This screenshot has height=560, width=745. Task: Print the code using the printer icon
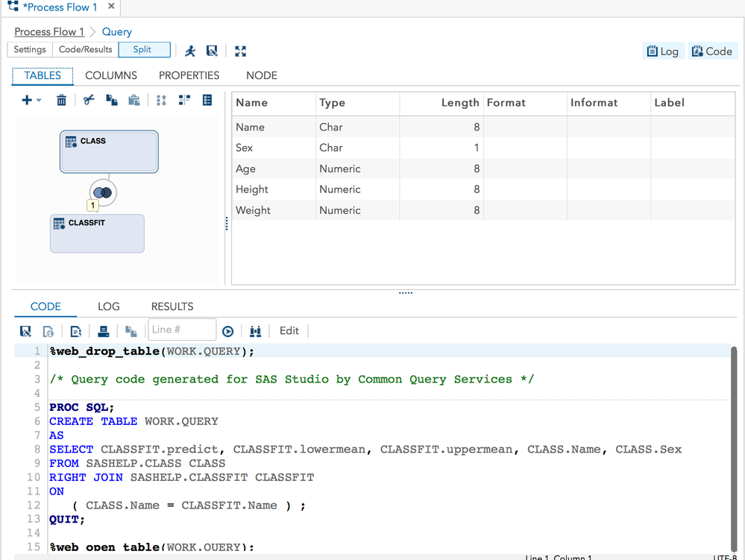coord(104,331)
